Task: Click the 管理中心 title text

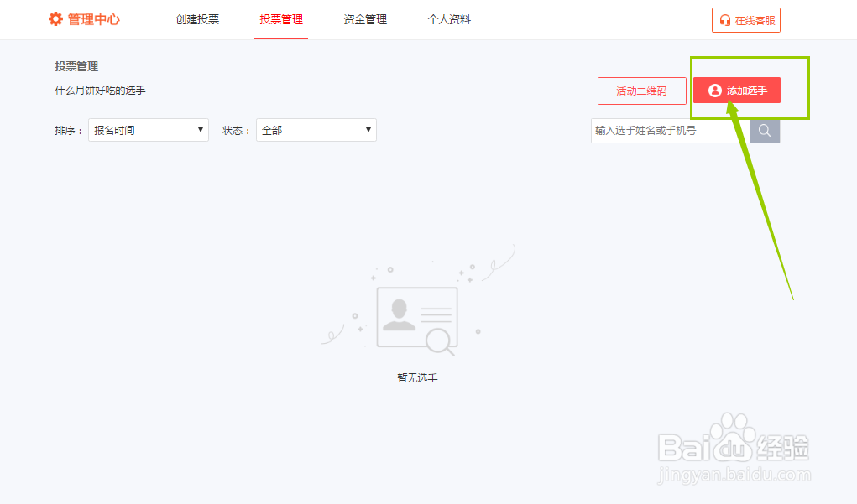Action: coord(93,19)
